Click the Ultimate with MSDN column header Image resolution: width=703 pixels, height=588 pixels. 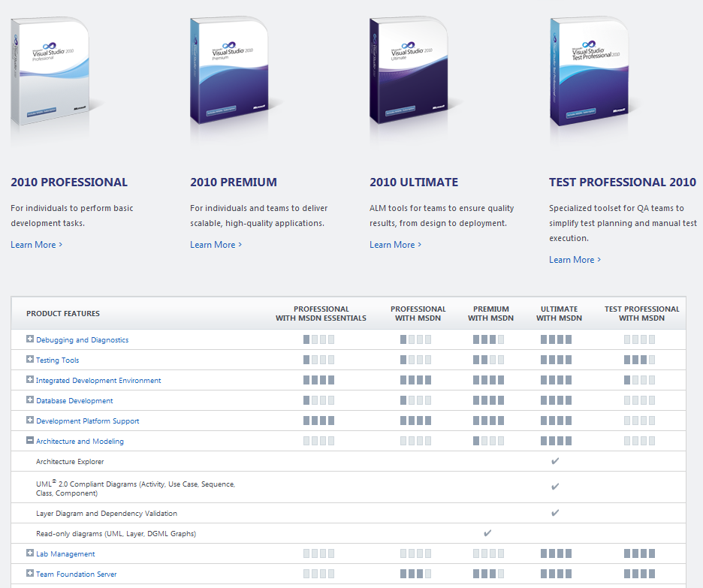[559, 314]
